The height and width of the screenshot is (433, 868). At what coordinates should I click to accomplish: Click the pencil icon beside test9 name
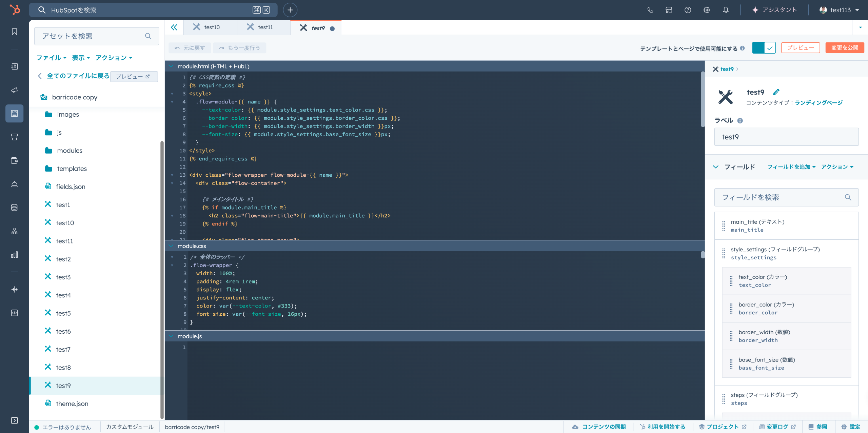[x=776, y=92]
